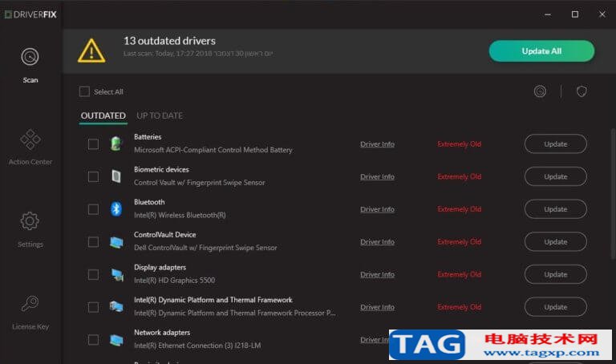Screen dimensions: 616x364
Task: Click the rescan circular icon near Select All row
Action: click(x=540, y=91)
